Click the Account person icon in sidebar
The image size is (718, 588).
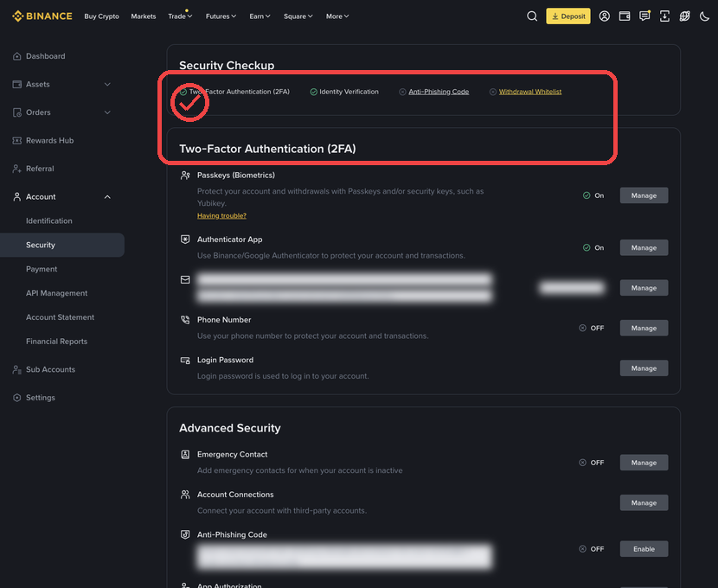coord(17,197)
